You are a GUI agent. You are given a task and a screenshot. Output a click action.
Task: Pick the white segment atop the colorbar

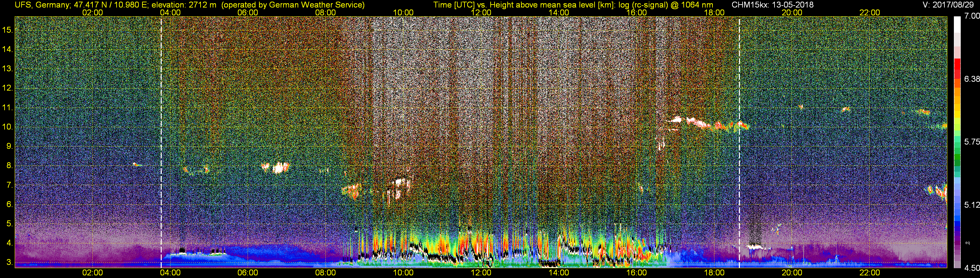[957, 25]
